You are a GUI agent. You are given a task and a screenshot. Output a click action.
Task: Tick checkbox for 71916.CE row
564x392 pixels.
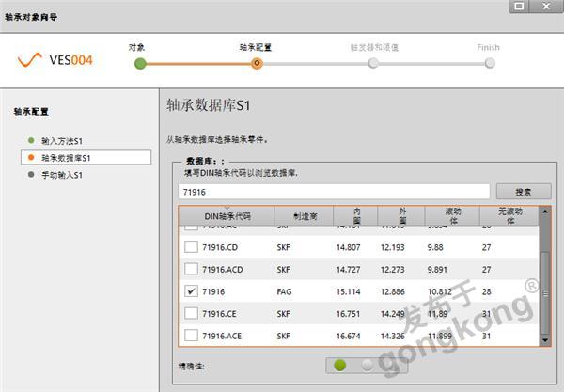191,313
